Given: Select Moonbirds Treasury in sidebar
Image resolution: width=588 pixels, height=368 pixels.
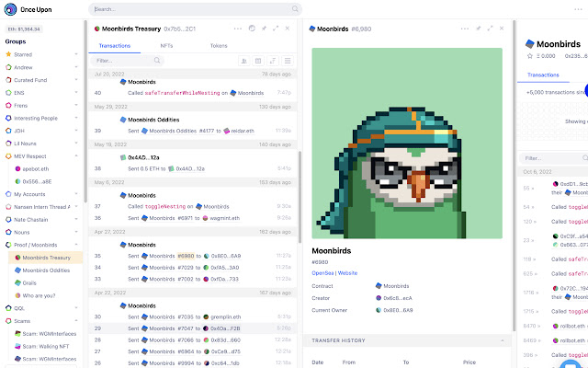Looking at the screenshot, I should pos(45,258).
